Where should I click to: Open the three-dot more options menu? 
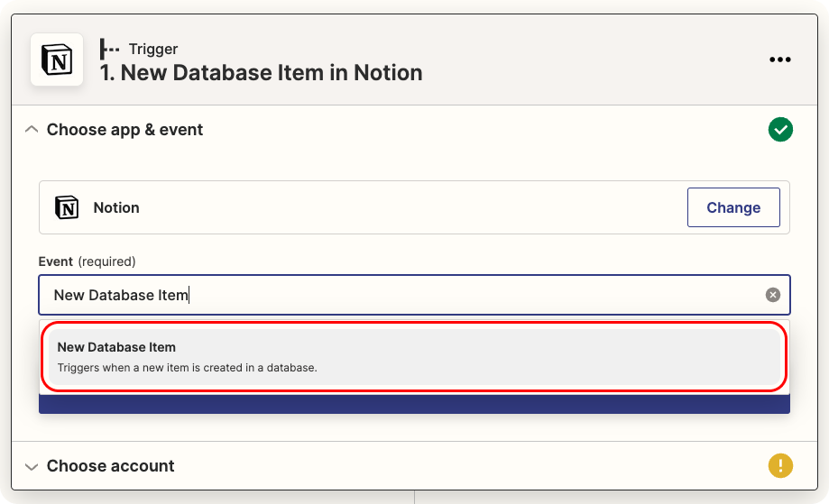pyautogui.click(x=779, y=60)
